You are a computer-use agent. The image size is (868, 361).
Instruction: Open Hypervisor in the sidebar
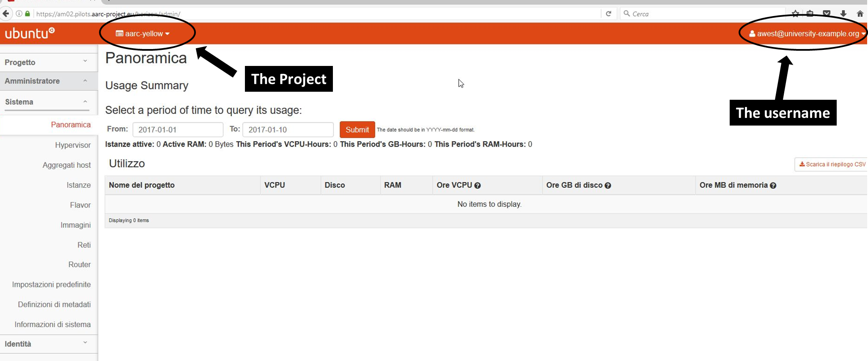(73, 145)
